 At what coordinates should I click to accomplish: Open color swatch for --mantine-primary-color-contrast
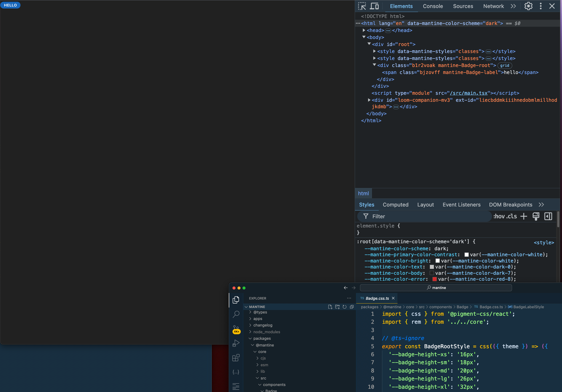tap(466, 254)
